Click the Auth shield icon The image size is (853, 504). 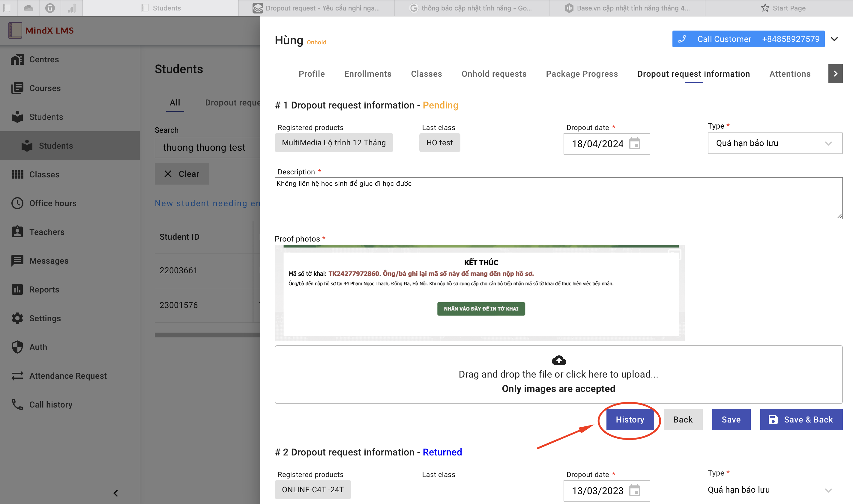[17, 347]
